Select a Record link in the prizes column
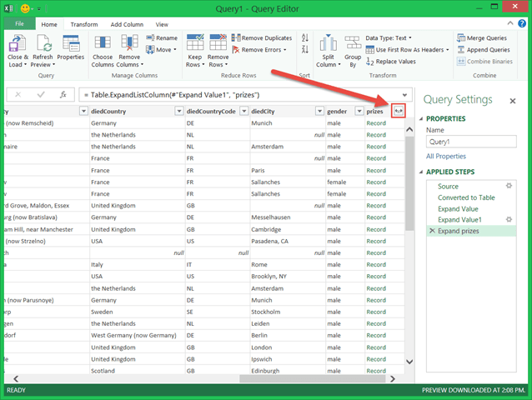This screenshot has width=532, height=400. coord(376,124)
